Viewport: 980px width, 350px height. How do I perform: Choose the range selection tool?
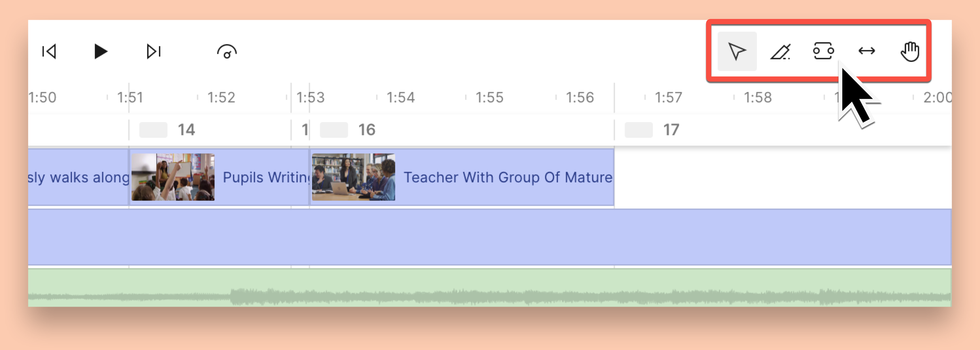tap(823, 51)
